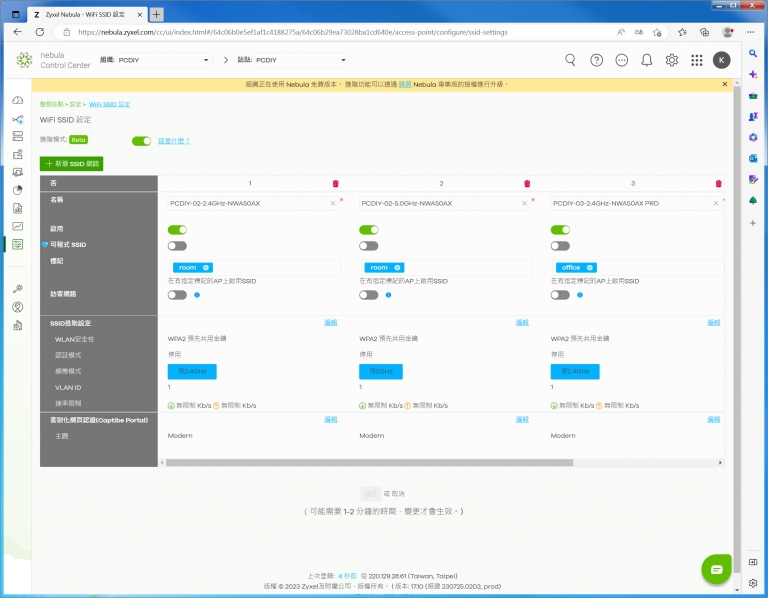Image resolution: width=768 pixels, height=598 pixels.
Task: Open the user circle icon in sidebar
Action: coord(18,307)
